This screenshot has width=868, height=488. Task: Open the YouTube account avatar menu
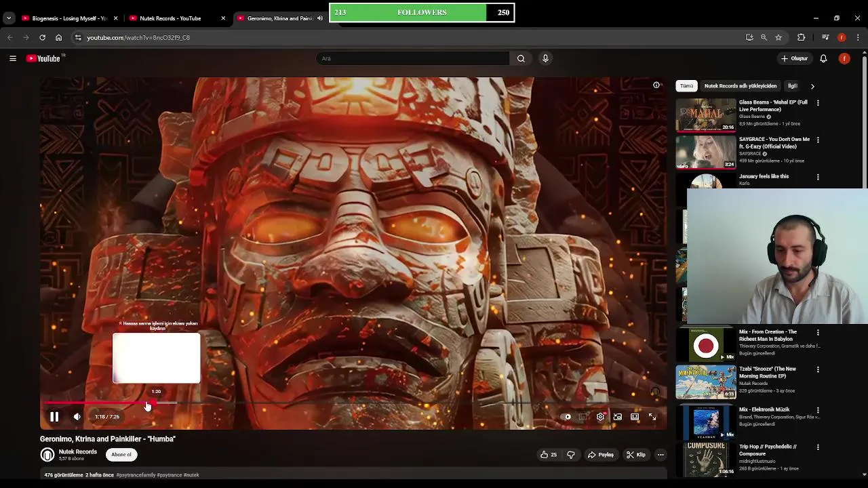(x=844, y=58)
